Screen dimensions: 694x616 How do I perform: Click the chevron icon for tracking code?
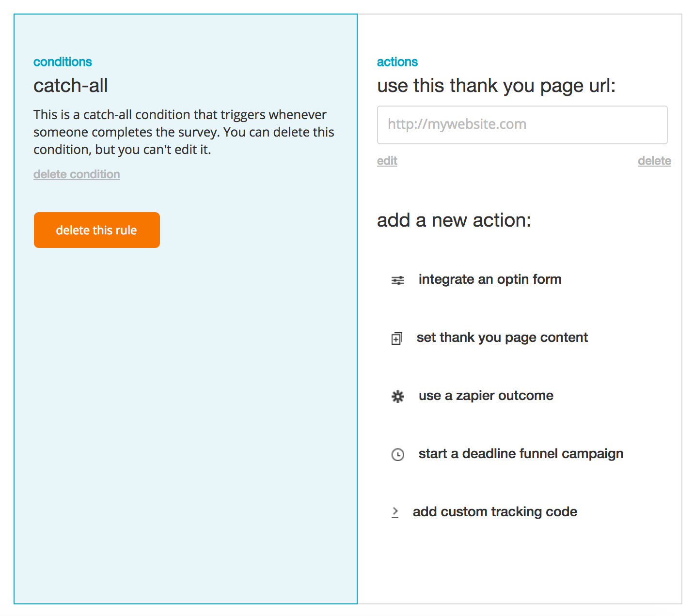click(x=395, y=512)
